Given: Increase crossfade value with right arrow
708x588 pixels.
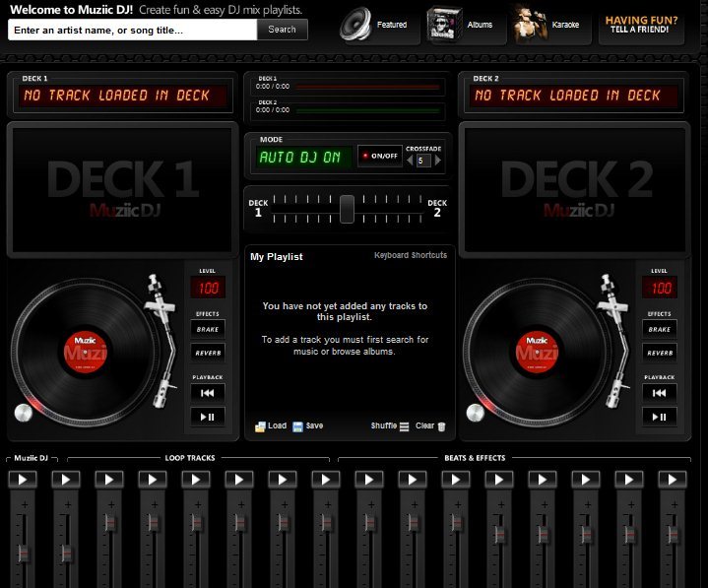Looking at the screenshot, I should pyautogui.click(x=438, y=161).
